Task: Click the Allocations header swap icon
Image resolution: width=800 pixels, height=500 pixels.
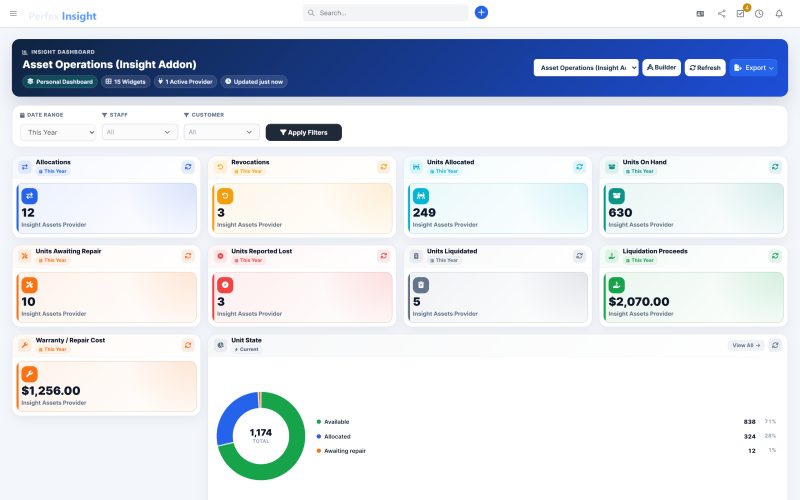Action: coord(24,167)
